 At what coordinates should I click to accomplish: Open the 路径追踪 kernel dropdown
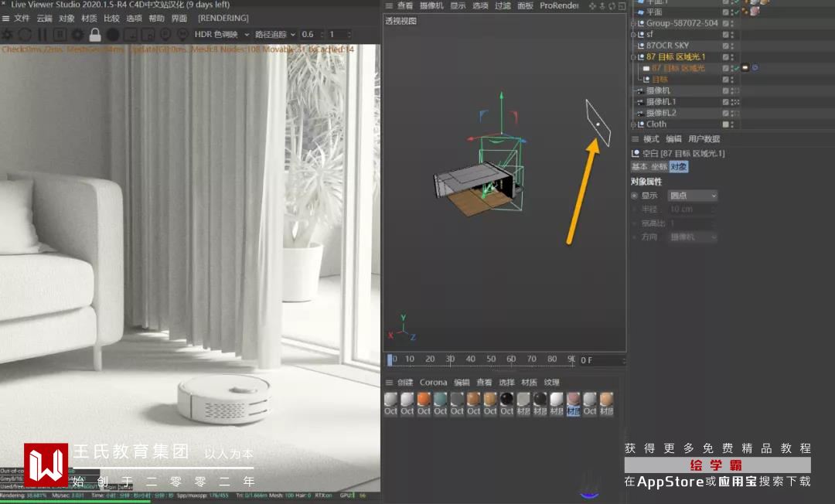[274, 35]
